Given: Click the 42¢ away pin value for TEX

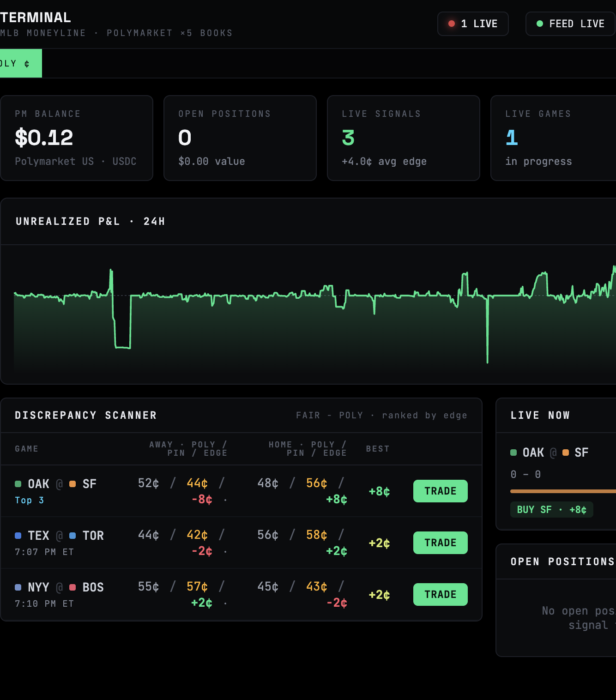Looking at the screenshot, I should click(197, 535).
